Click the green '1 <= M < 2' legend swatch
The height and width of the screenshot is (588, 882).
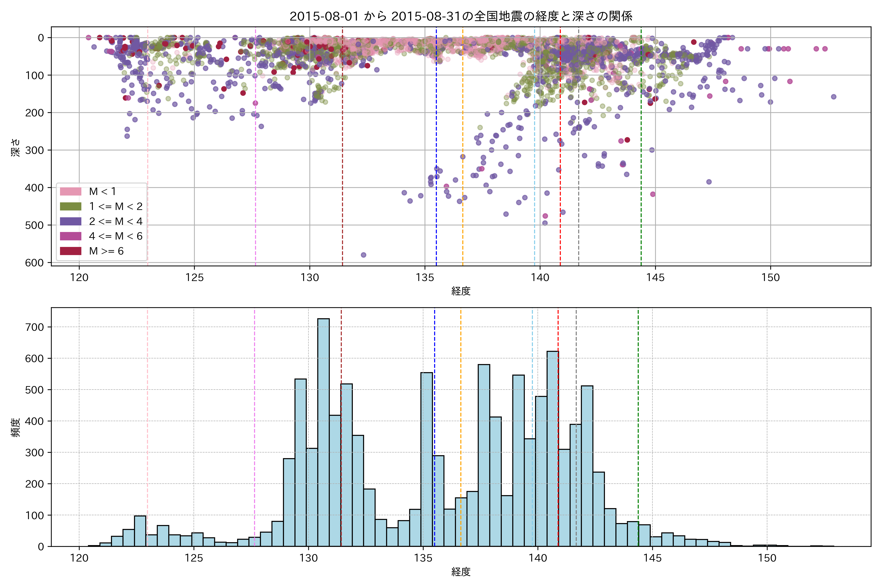tap(71, 207)
